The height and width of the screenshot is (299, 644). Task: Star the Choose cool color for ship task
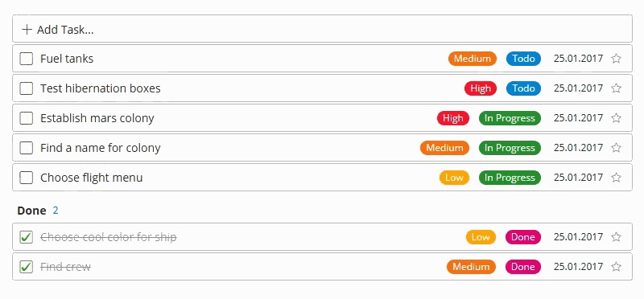point(616,237)
